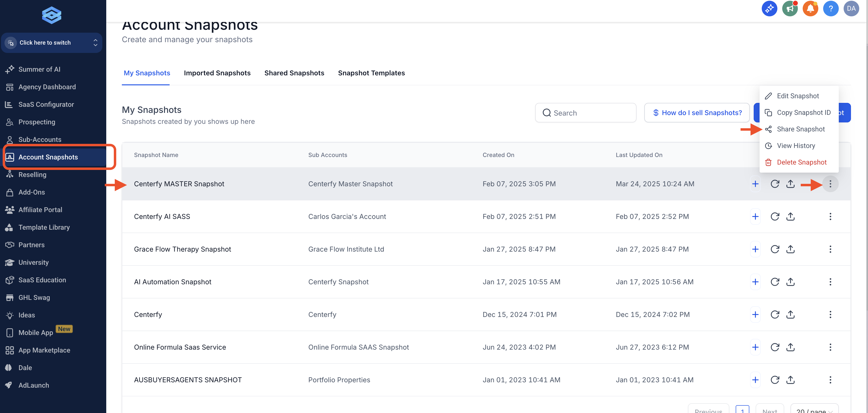
Task: Switch to the Imported Snapshots tab
Action: [x=217, y=73]
